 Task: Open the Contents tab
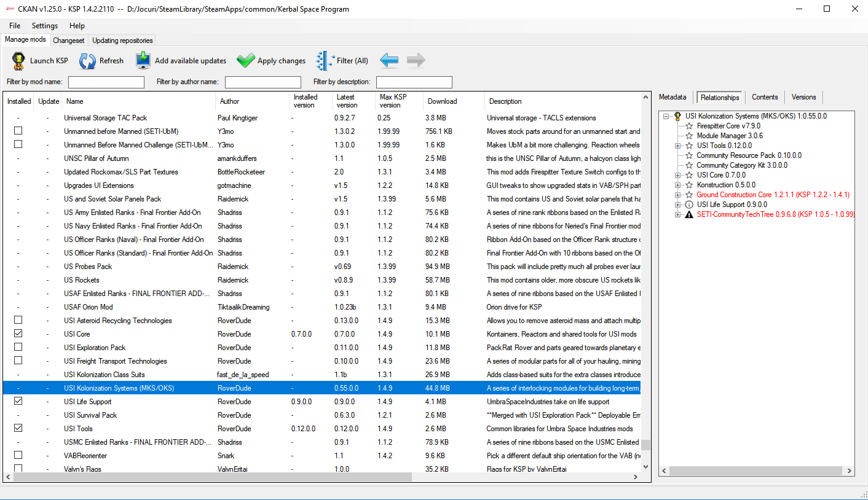tap(765, 97)
